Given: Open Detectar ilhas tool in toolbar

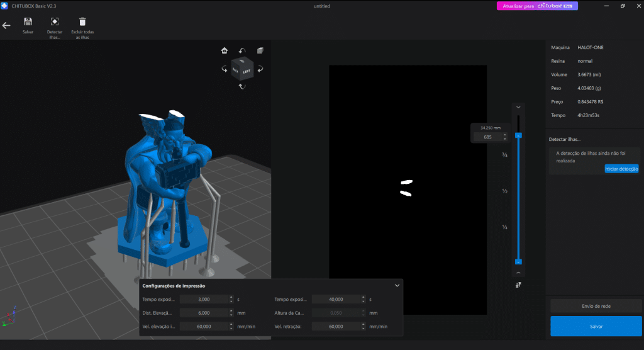Looking at the screenshot, I should pyautogui.click(x=55, y=28).
